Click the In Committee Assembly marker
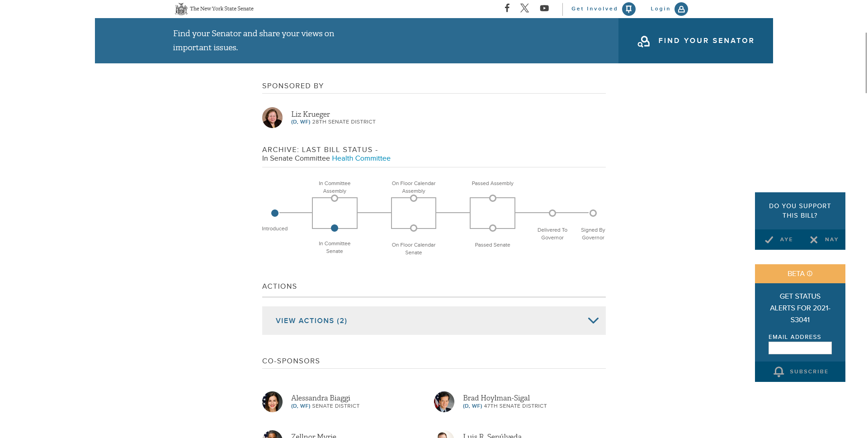This screenshot has width=868, height=438. (x=335, y=198)
